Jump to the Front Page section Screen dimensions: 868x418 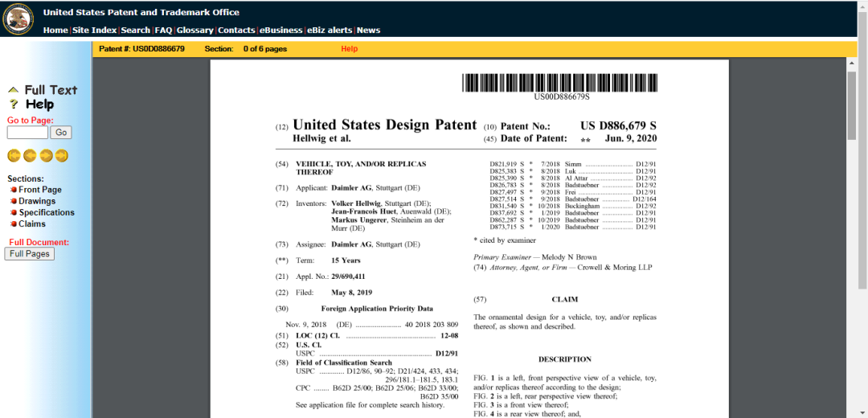[40, 190]
